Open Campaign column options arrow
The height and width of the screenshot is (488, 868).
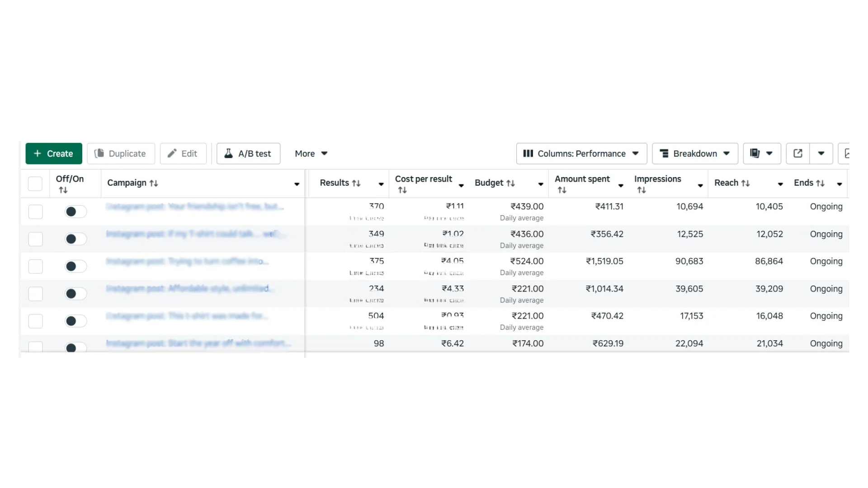[x=297, y=184]
